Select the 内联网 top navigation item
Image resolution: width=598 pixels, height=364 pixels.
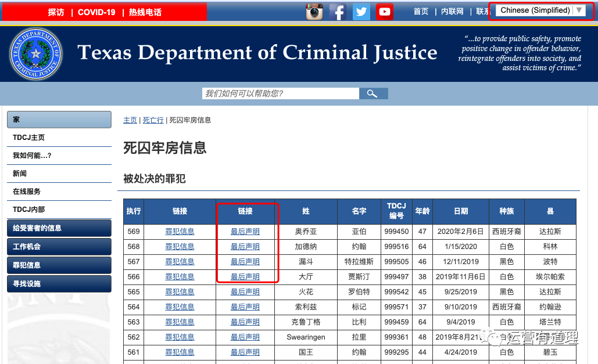click(452, 12)
